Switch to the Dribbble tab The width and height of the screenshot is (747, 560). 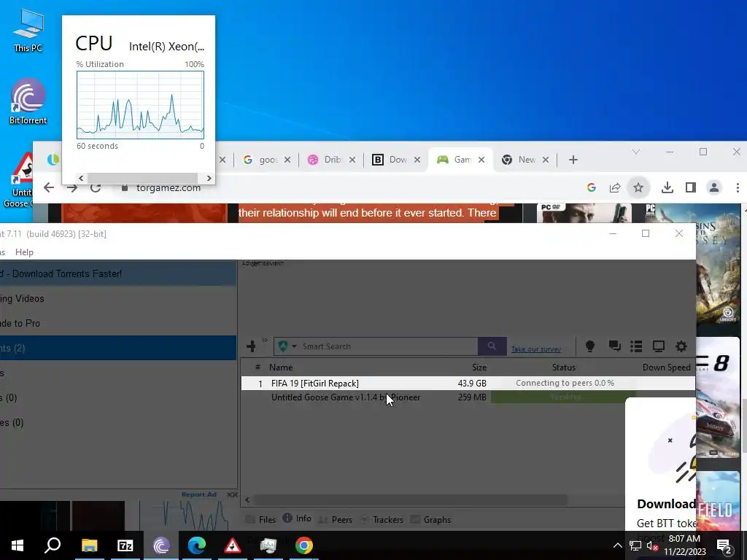coord(329,160)
